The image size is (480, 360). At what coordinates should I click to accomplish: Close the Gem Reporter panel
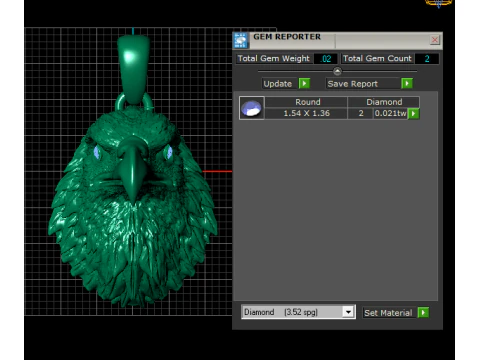[x=434, y=40]
